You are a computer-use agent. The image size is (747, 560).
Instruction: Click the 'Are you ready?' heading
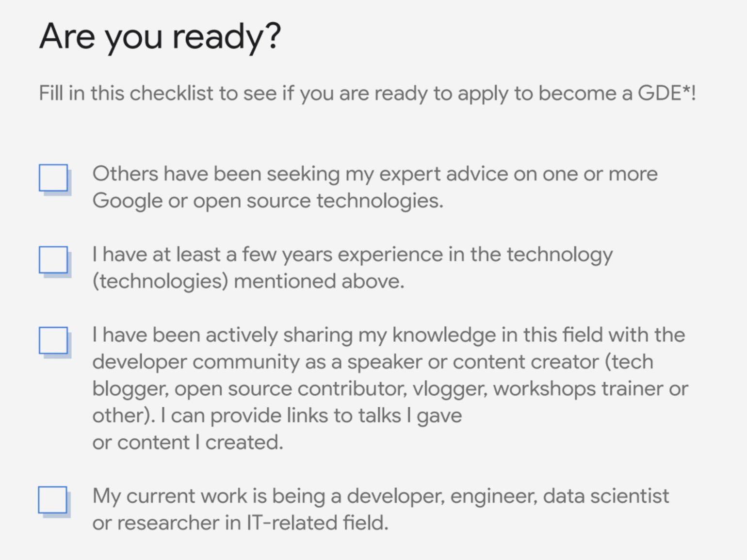[x=160, y=37]
